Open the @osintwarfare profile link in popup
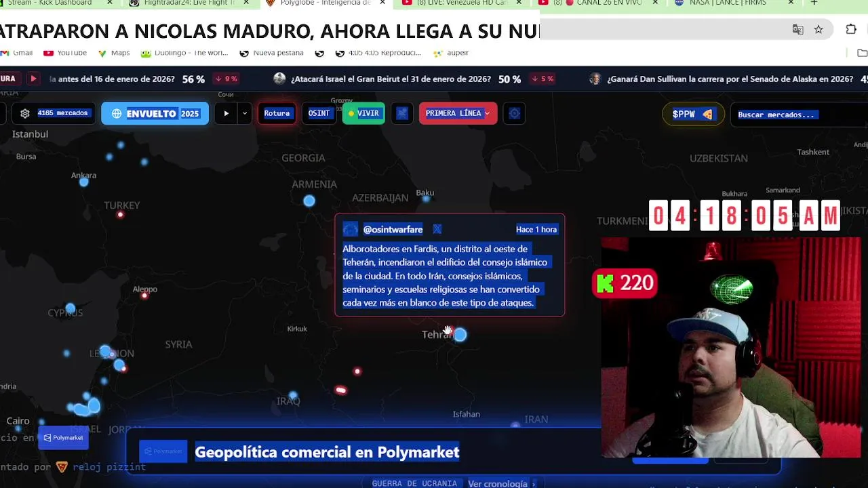The width and height of the screenshot is (868, 488). coord(393,229)
